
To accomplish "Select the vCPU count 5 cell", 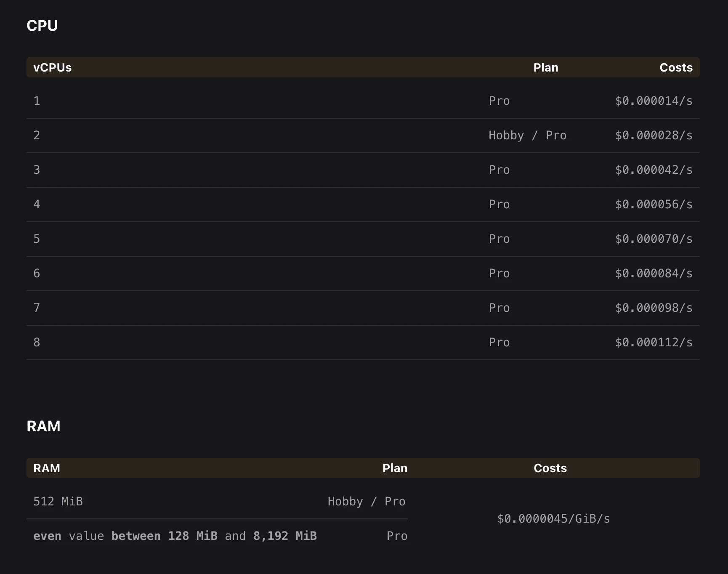I will pyautogui.click(x=37, y=239).
